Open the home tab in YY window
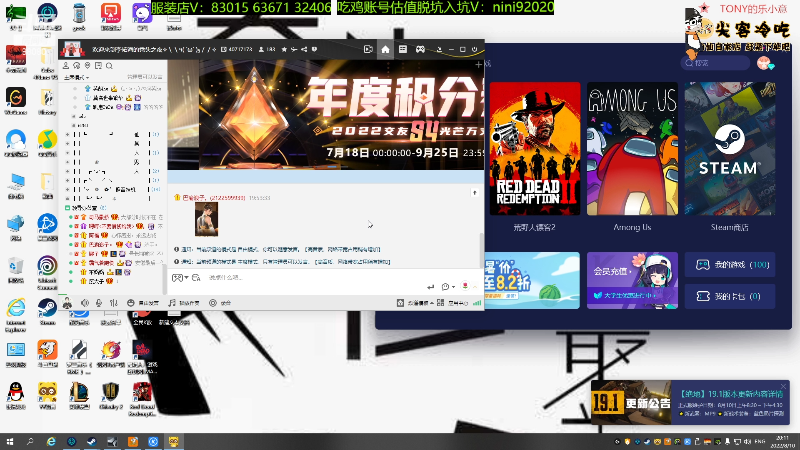This screenshot has width=800, height=450. (x=385, y=49)
